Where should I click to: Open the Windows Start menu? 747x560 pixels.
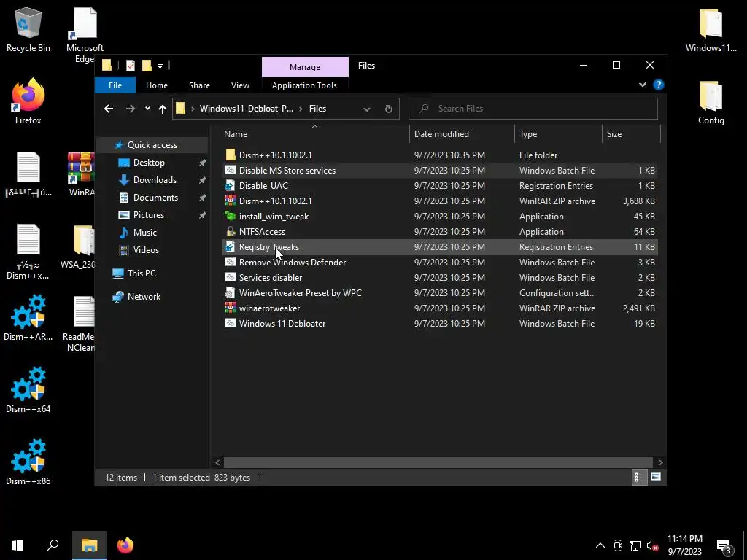click(x=18, y=545)
